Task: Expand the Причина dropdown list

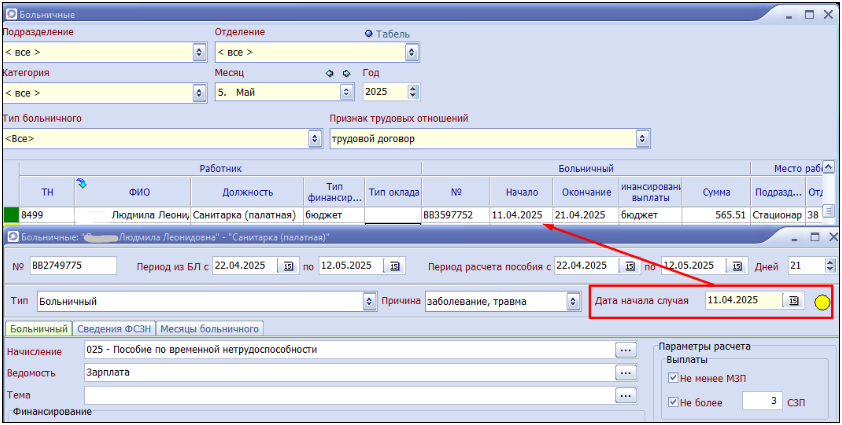Action: (573, 300)
